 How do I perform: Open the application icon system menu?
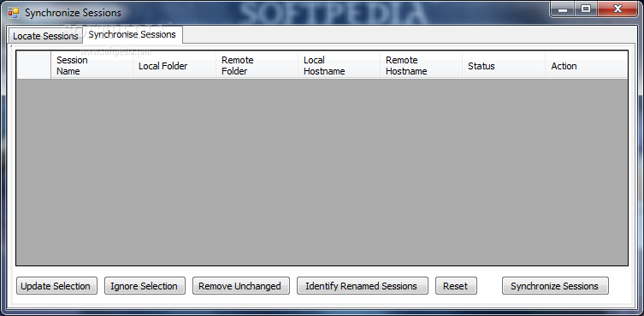pyautogui.click(x=14, y=13)
